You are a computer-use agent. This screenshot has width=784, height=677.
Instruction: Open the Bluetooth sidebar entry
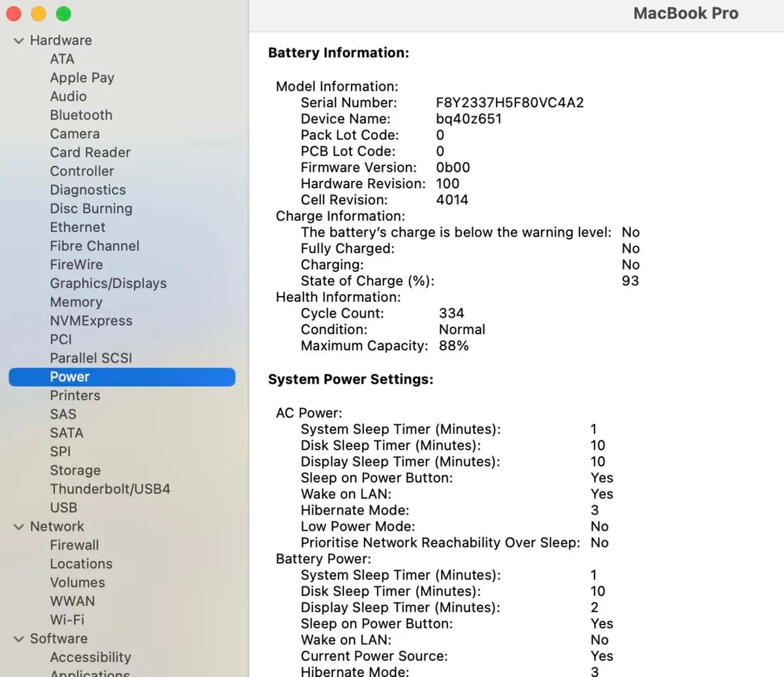click(x=81, y=115)
